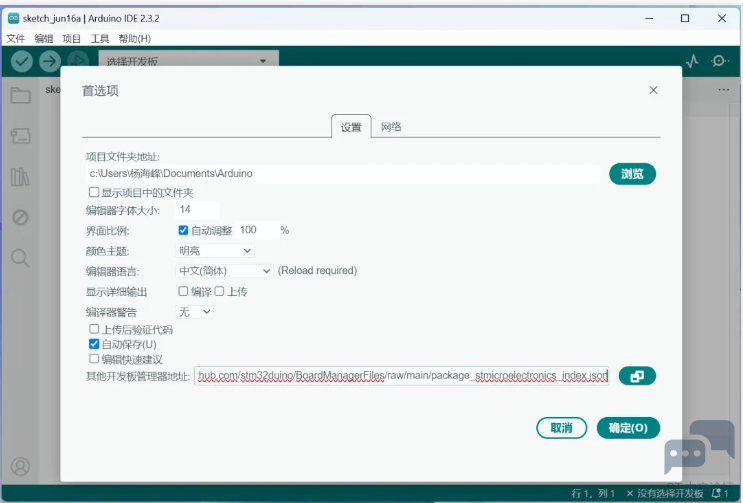Click the editor font size field showing 14
Viewport: 743px width, 503px height.
coord(198,209)
